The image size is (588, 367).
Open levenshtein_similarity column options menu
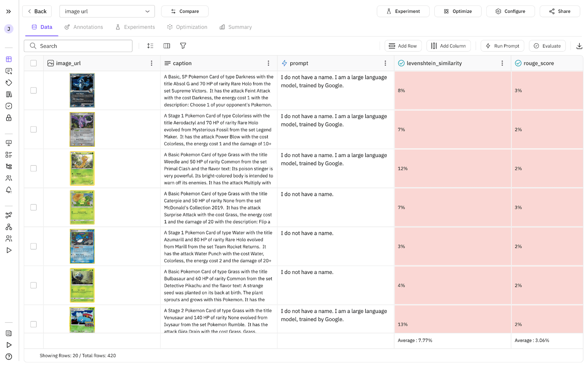[x=502, y=63]
